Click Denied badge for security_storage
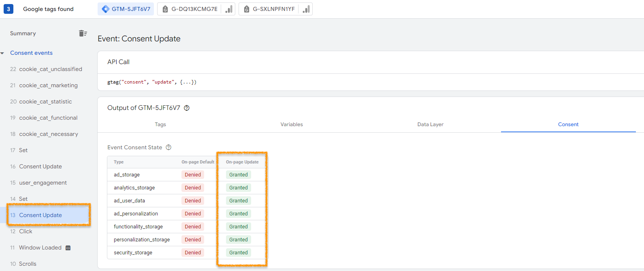Image resolution: width=644 pixels, height=271 pixels. [193, 253]
